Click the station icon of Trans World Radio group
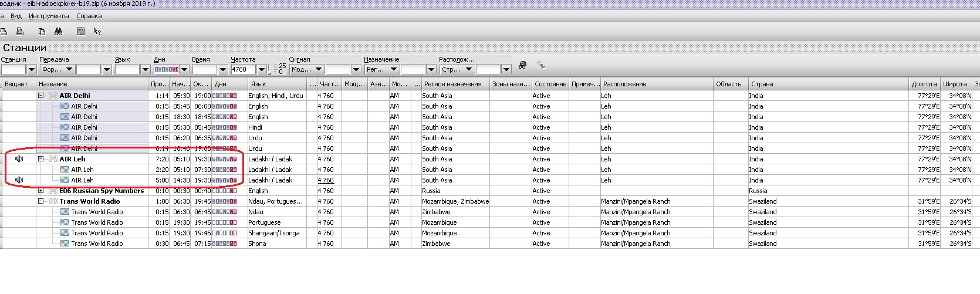Image resolution: width=980 pixels, height=294 pixels. coord(53,201)
